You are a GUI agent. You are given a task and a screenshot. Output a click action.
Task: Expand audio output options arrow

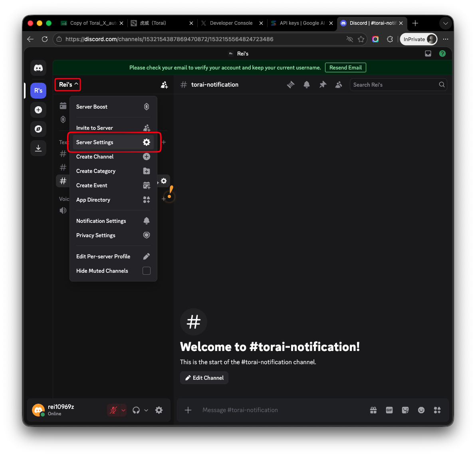click(146, 410)
